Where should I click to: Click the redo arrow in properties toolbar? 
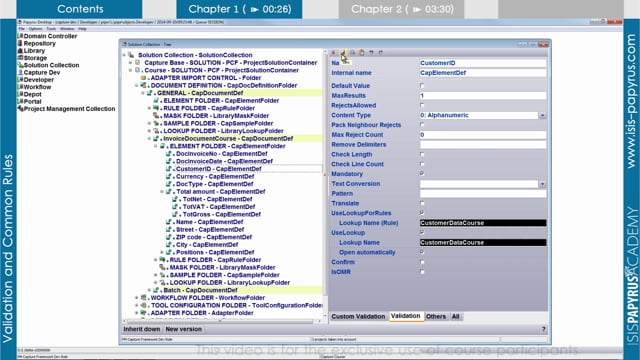pyautogui.click(x=380, y=53)
